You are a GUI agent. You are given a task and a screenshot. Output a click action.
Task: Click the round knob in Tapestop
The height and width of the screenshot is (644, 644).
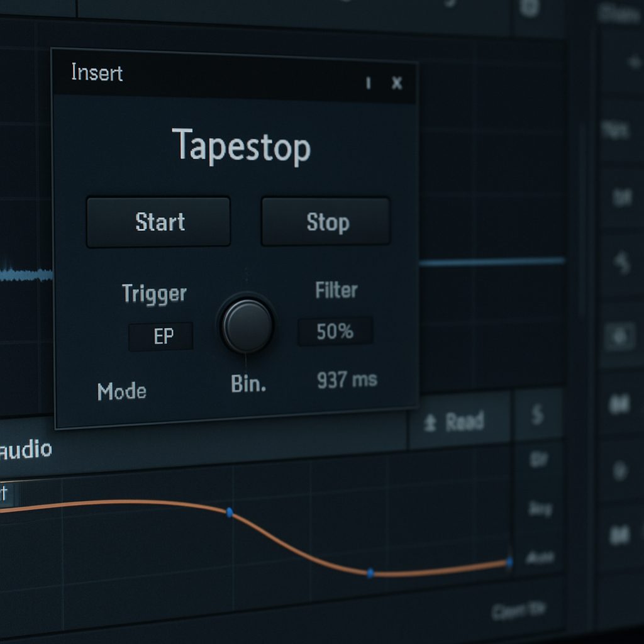(x=247, y=326)
